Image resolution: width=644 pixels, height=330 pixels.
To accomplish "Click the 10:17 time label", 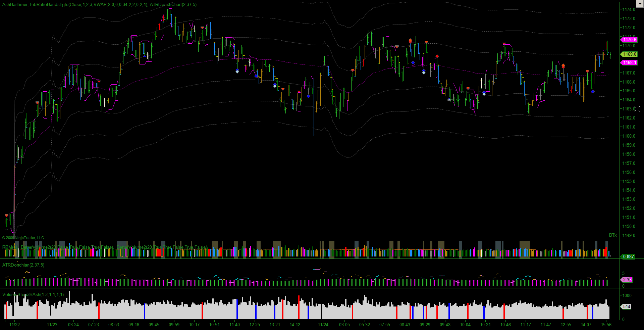I will tap(194, 325).
